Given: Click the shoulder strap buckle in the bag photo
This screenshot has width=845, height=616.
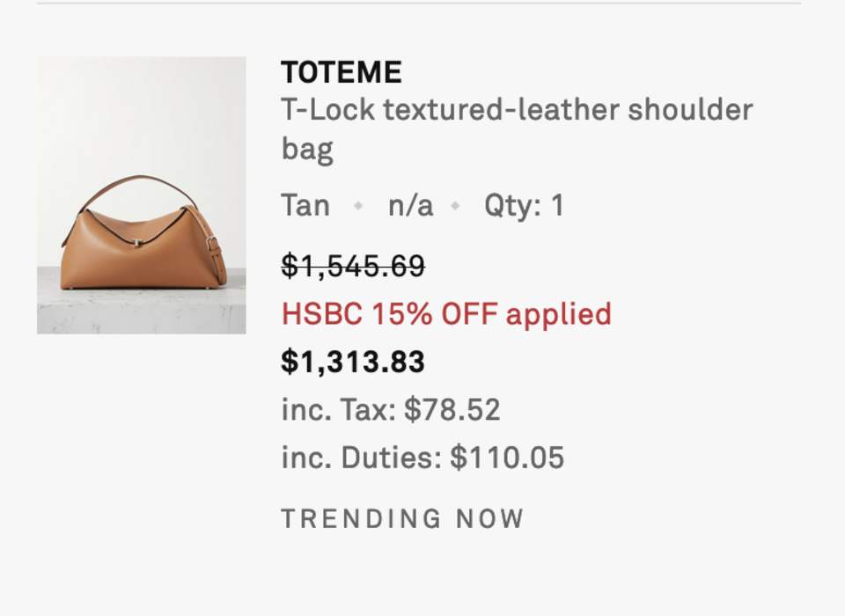Looking at the screenshot, I should coord(212,244).
